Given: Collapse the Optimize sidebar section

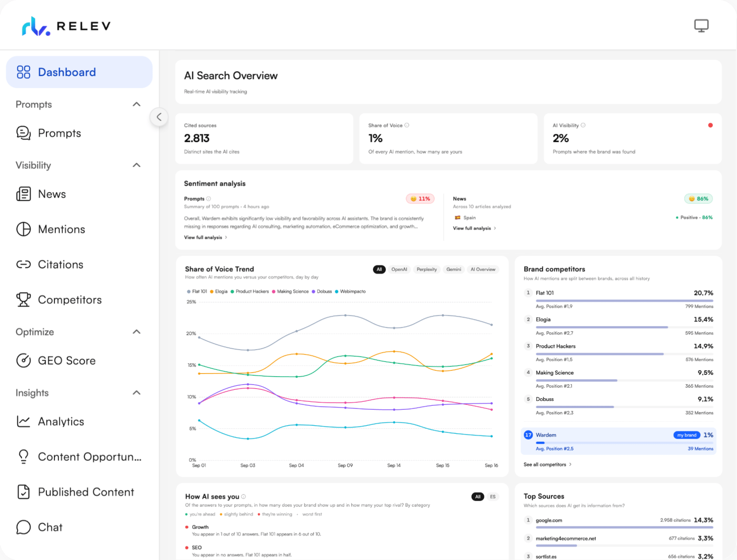Looking at the screenshot, I should point(136,332).
